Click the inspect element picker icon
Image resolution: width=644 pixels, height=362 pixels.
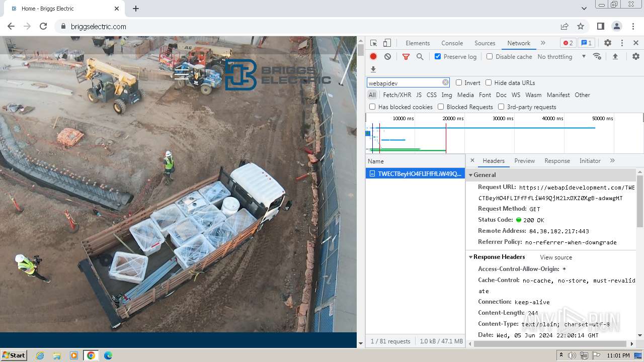pos(373,43)
